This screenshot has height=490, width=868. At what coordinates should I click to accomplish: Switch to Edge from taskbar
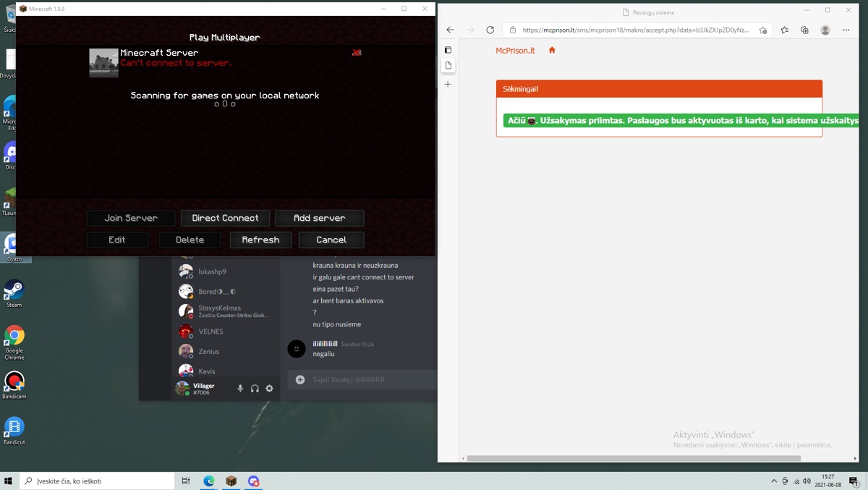209,481
